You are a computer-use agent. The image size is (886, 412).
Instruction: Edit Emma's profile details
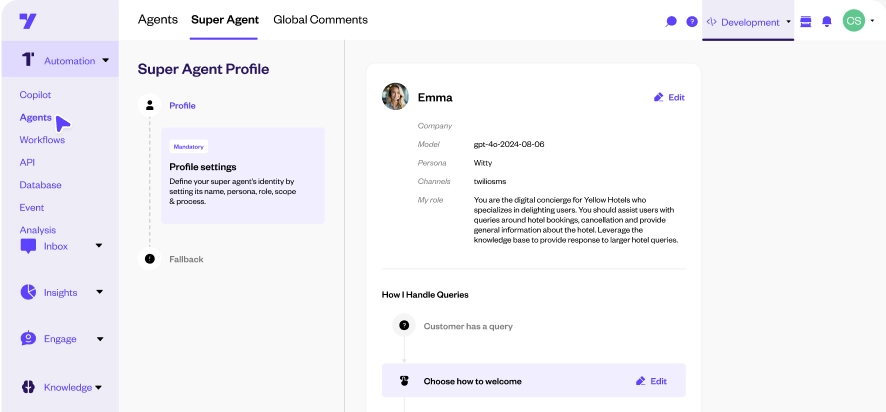pyautogui.click(x=669, y=97)
